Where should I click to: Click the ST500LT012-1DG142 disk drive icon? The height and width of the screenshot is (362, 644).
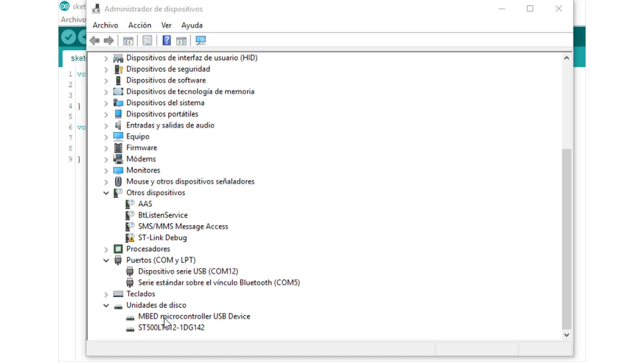[x=130, y=329]
